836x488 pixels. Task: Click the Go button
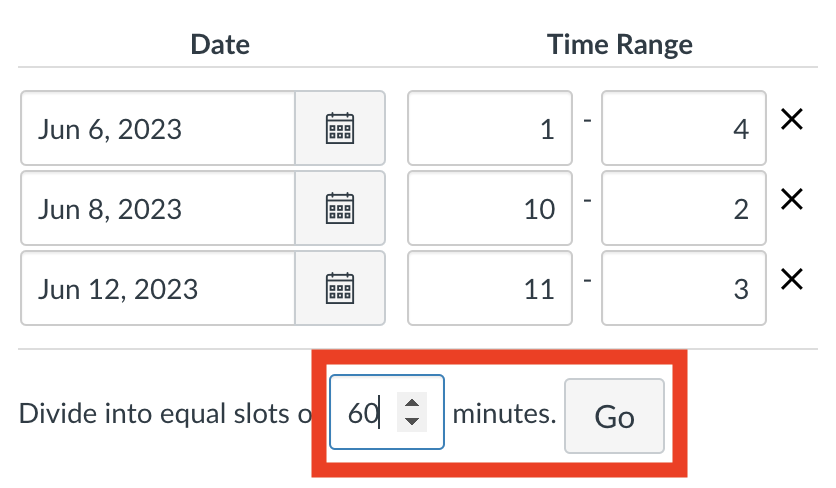point(614,416)
